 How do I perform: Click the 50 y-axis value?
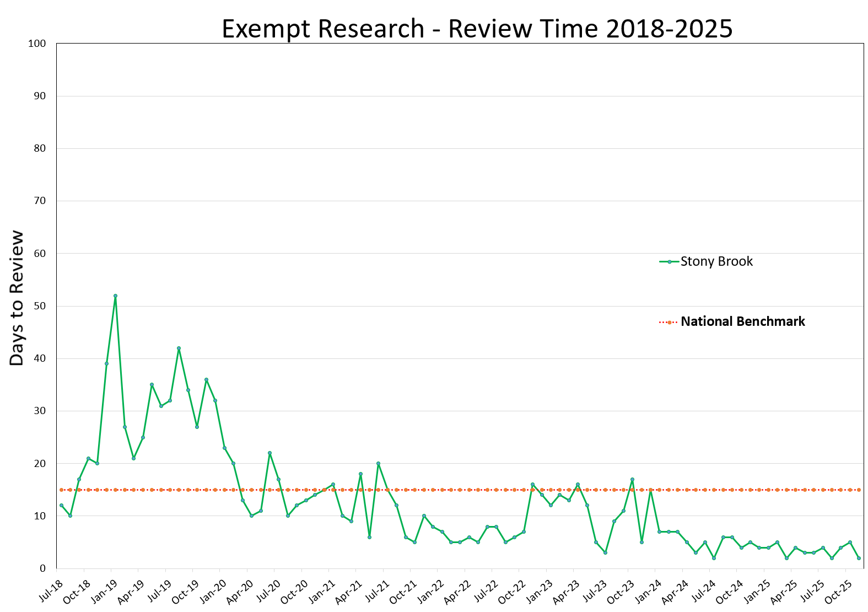click(40, 306)
